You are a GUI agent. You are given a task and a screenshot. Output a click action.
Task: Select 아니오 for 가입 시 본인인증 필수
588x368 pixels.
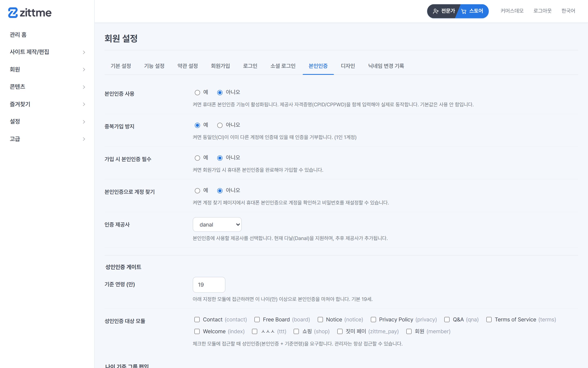[x=220, y=158]
